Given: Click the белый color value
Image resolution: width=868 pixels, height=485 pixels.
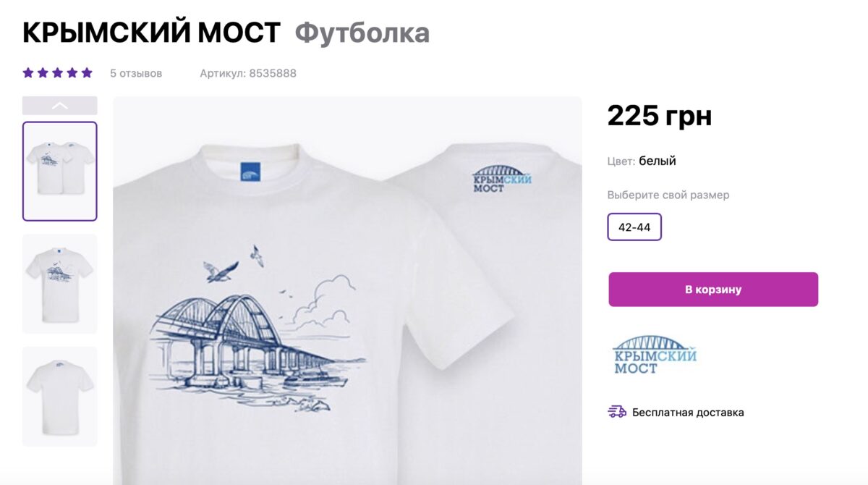Looking at the screenshot, I should pyautogui.click(x=658, y=161).
